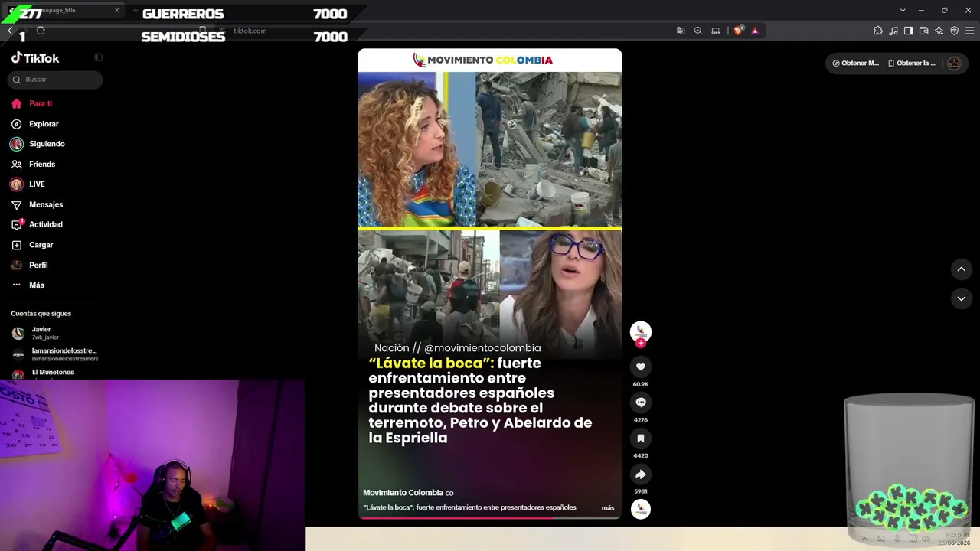Screen dimensions: 980x551
Task: Open the Brave Shields lion icon
Action: (x=738, y=31)
